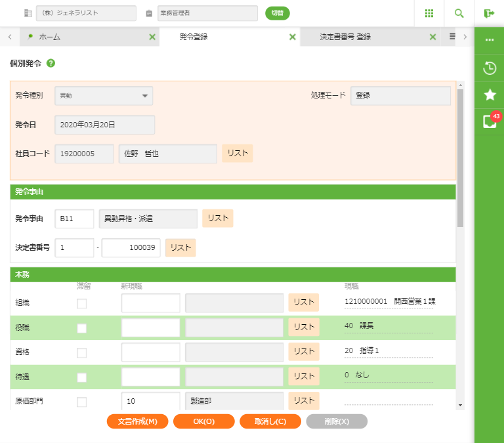Close the 発令登録 tab
Viewport: 504px width, 443px height.
[x=293, y=37]
